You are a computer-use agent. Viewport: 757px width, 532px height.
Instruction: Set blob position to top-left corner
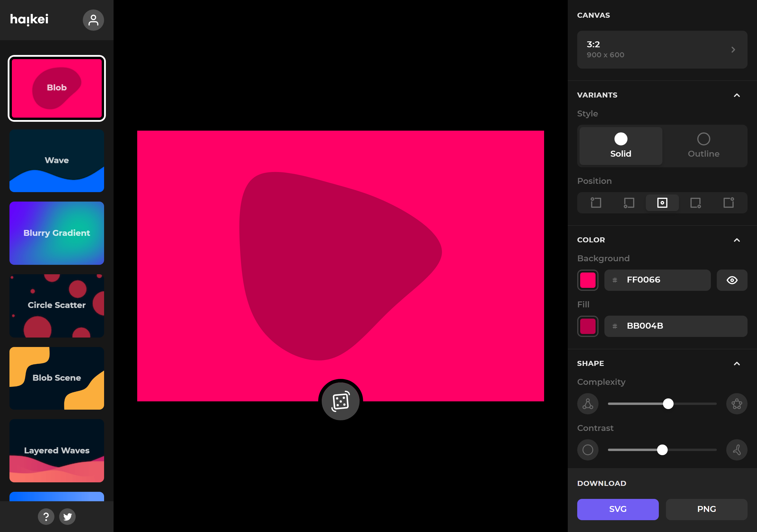click(x=596, y=202)
